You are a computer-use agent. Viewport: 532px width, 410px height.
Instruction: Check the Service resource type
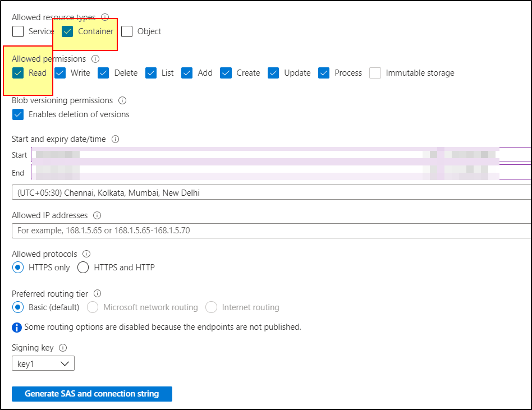point(18,31)
